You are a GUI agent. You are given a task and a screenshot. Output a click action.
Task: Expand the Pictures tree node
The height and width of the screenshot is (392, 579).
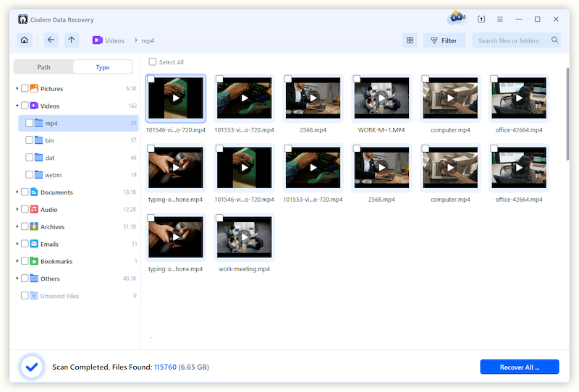[17, 88]
